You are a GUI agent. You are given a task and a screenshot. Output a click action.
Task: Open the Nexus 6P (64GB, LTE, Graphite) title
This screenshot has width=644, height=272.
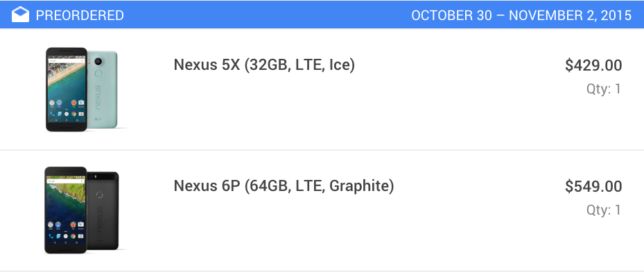284,186
